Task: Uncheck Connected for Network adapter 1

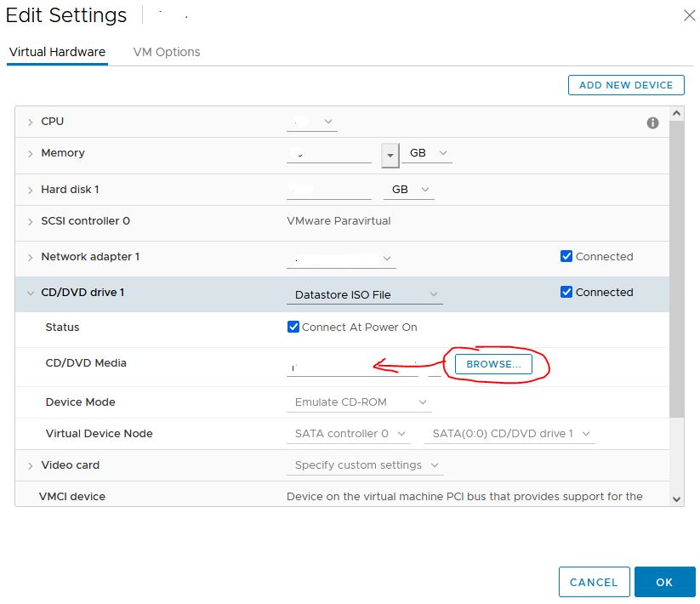Action: (x=566, y=256)
